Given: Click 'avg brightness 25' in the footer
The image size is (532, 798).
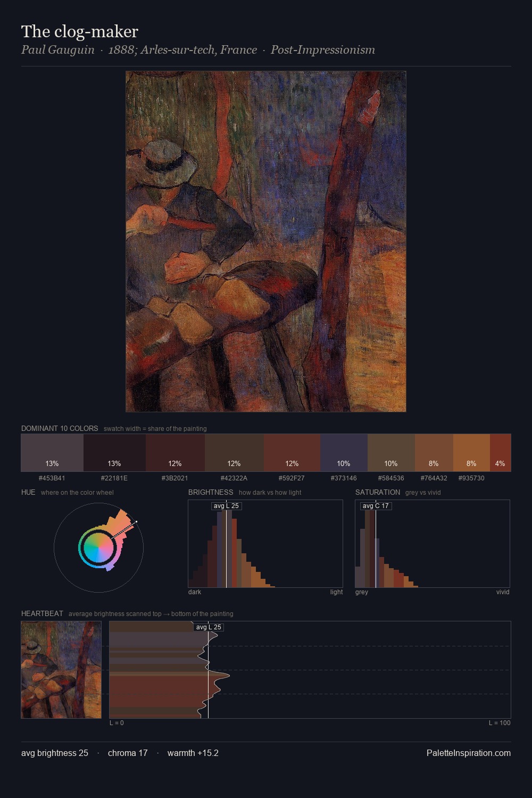Looking at the screenshot, I should (x=55, y=753).
